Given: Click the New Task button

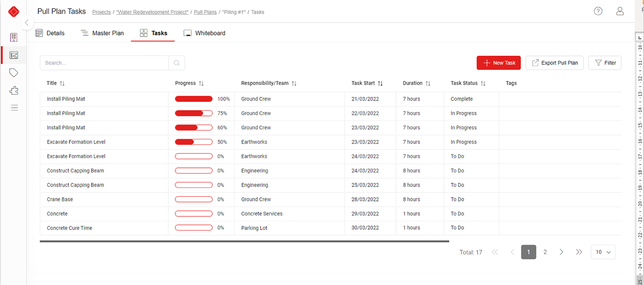Looking at the screenshot, I should pos(499,63).
